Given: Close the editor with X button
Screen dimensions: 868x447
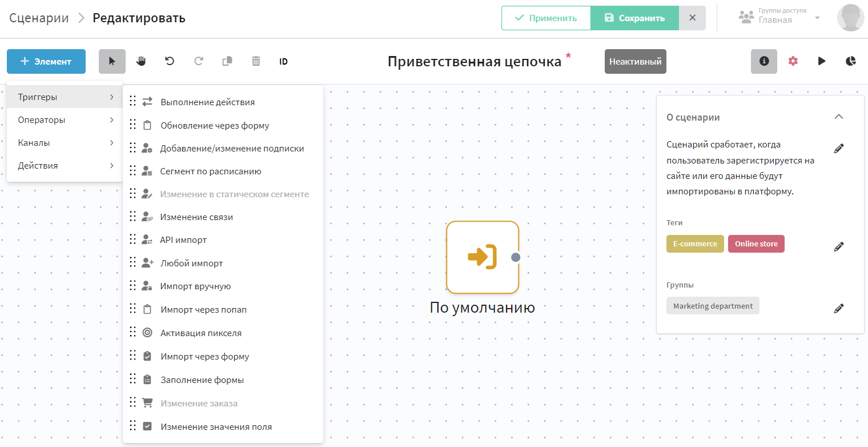Looking at the screenshot, I should tap(692, 18).
